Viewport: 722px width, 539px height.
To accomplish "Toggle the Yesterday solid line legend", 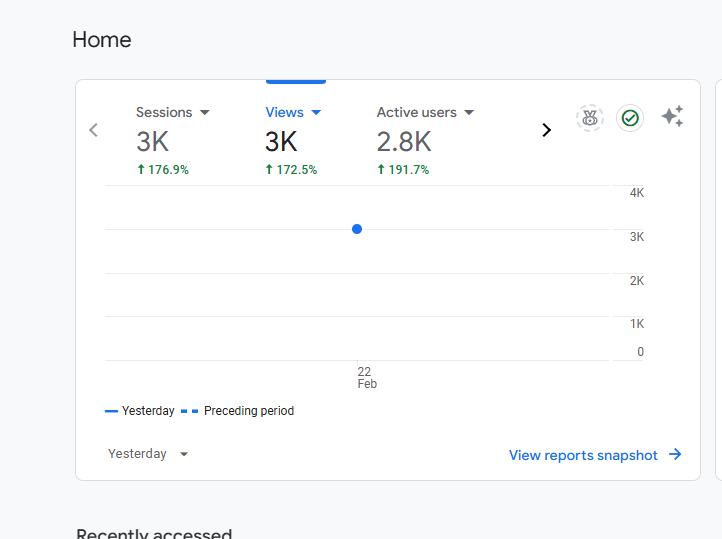I will 140,411.
